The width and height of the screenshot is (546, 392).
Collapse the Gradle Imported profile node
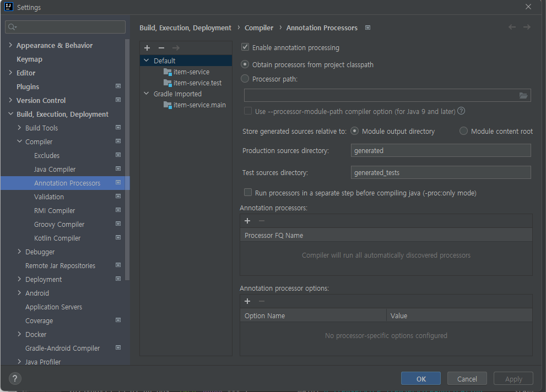point(146,94)
